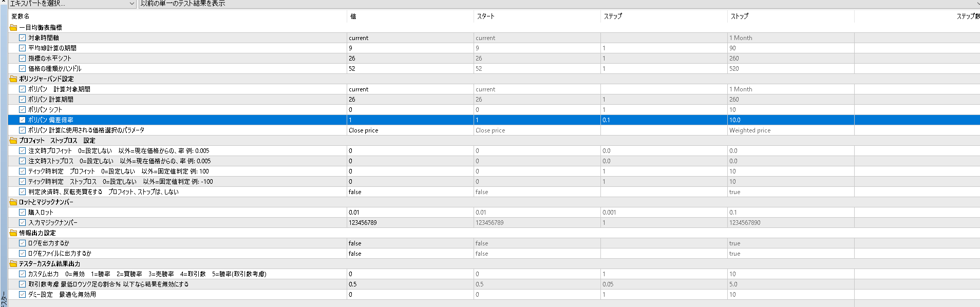Screen dimensions: 980x307
Task: Edit the 平均線計算の期間 value cell showing 9
Action: tap(410, 48)
